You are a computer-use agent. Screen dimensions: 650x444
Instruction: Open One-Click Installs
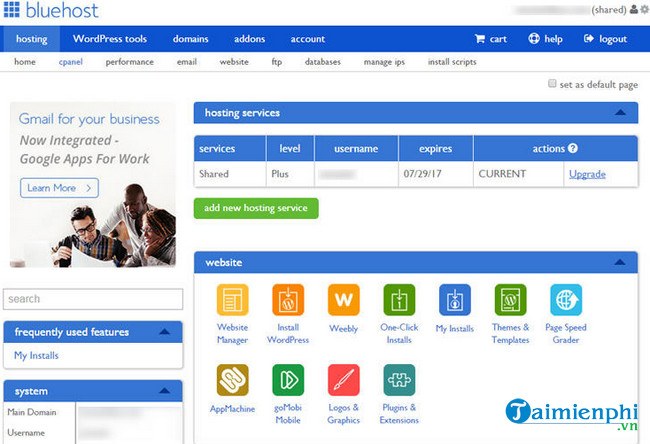(399, 300)
